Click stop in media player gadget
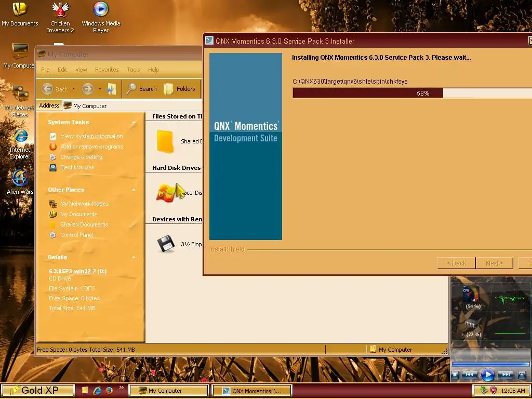 pyautogui.click(x=455, y=375)
